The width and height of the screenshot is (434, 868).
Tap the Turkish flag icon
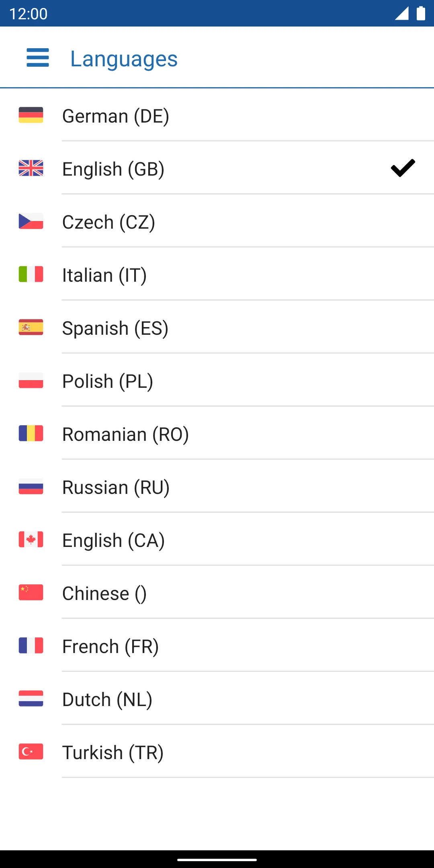[31, 752]
